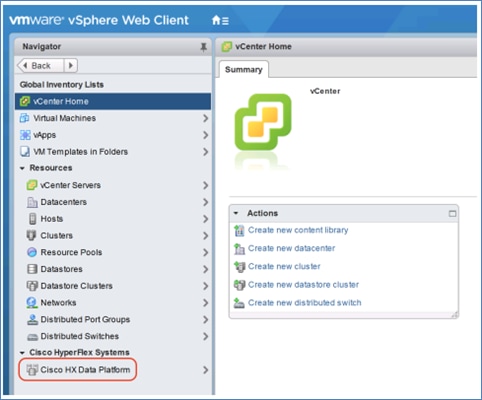Click the Datastores icon
The image size is (482, 400).
[32, 269]
